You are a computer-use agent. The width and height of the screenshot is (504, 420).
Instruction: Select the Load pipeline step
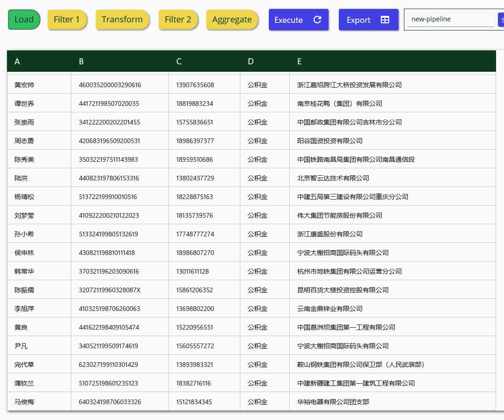tap(24, 20)
